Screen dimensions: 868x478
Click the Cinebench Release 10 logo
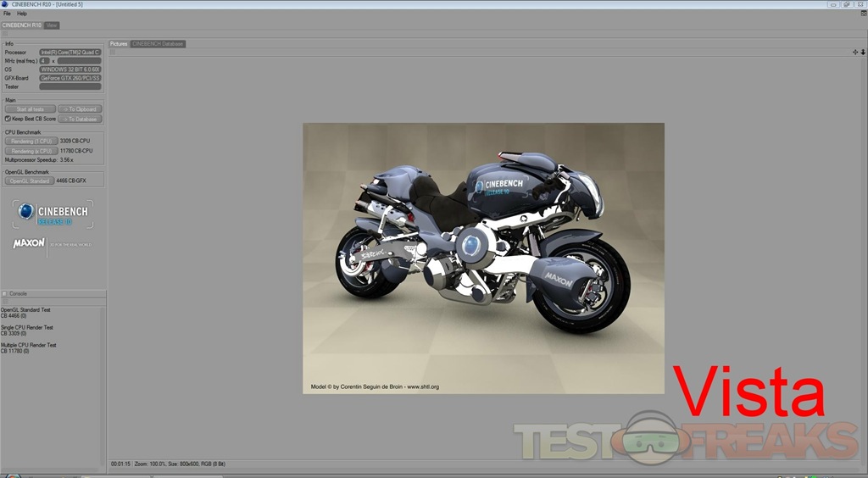click(53, 214)
